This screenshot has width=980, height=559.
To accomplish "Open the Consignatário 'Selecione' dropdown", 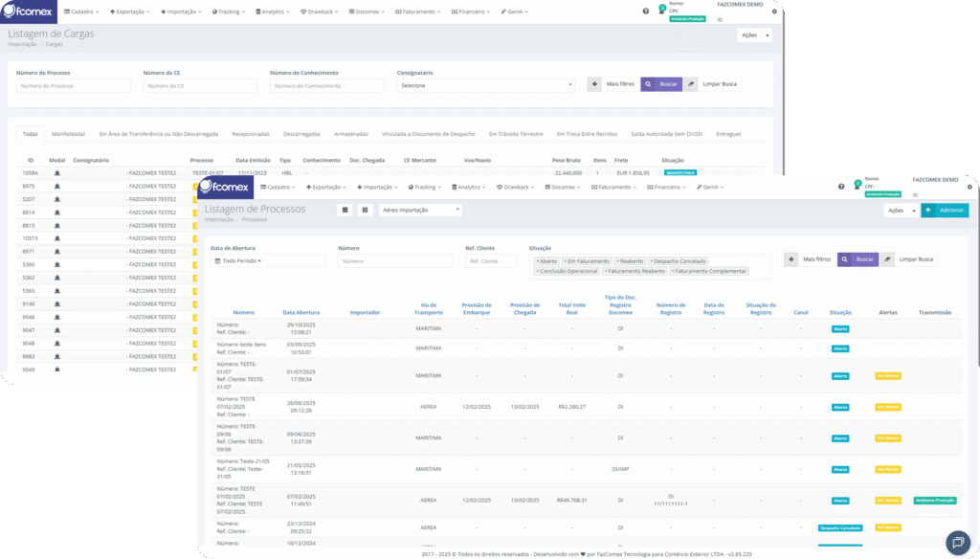I will click(485, 85).
